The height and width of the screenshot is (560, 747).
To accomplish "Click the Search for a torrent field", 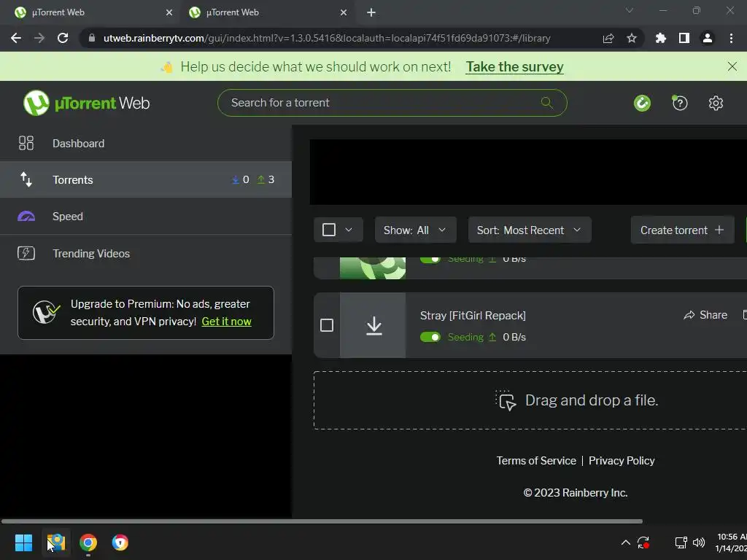I will click(x=392, y=102).
